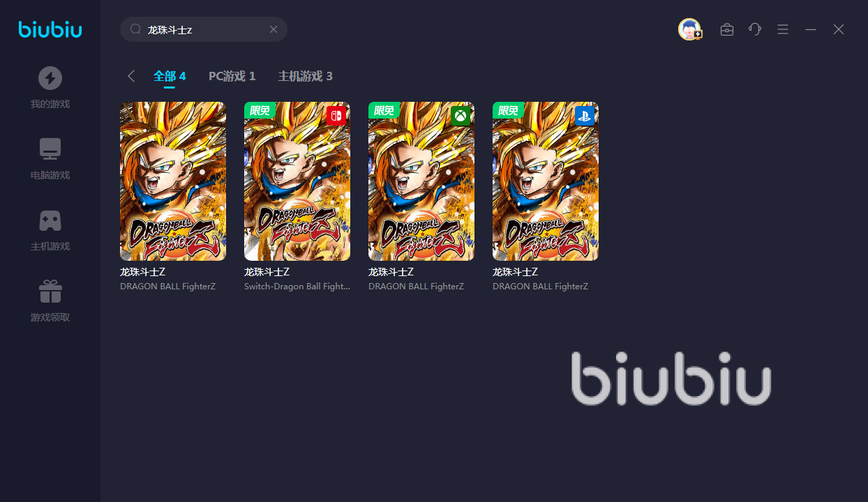
Task: Open 电脑游戏 monitor sidebar icon
Action: click(50, 149)
